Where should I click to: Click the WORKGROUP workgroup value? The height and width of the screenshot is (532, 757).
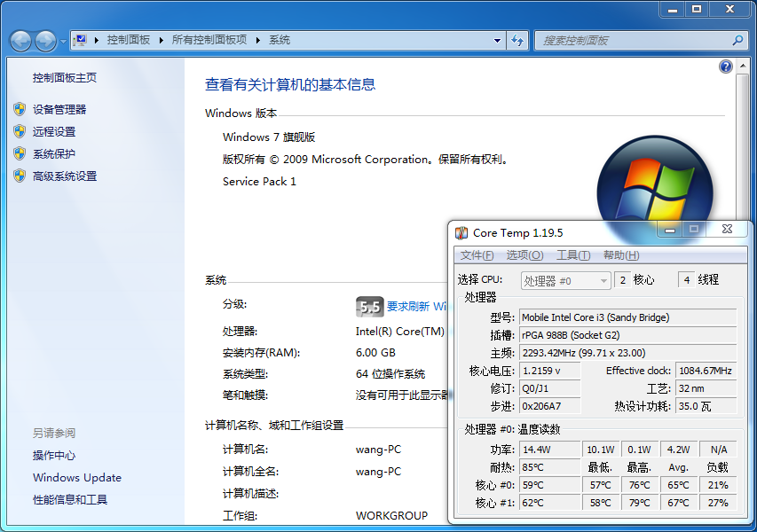click(x=391, y=516)
